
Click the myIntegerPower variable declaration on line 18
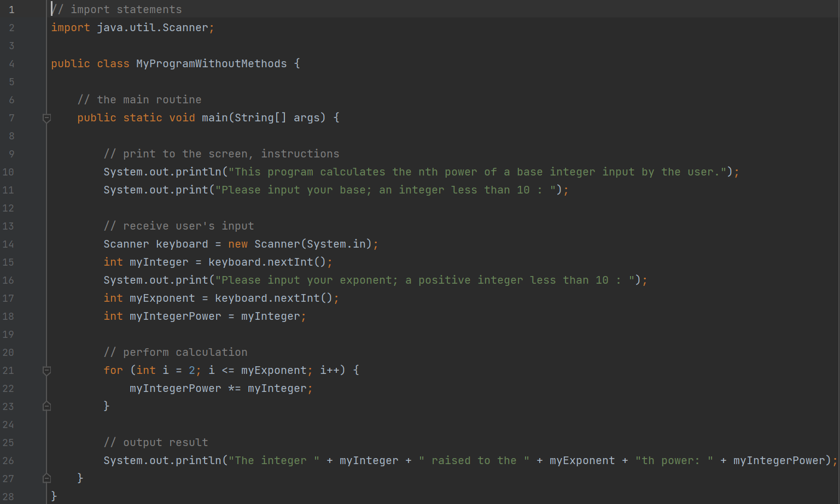176,317
